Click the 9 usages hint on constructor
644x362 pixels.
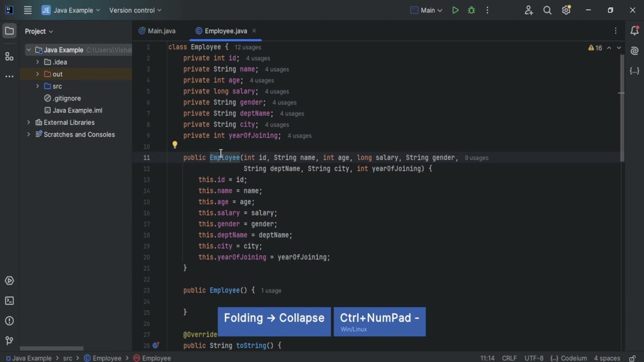click(x=476, y=158)
